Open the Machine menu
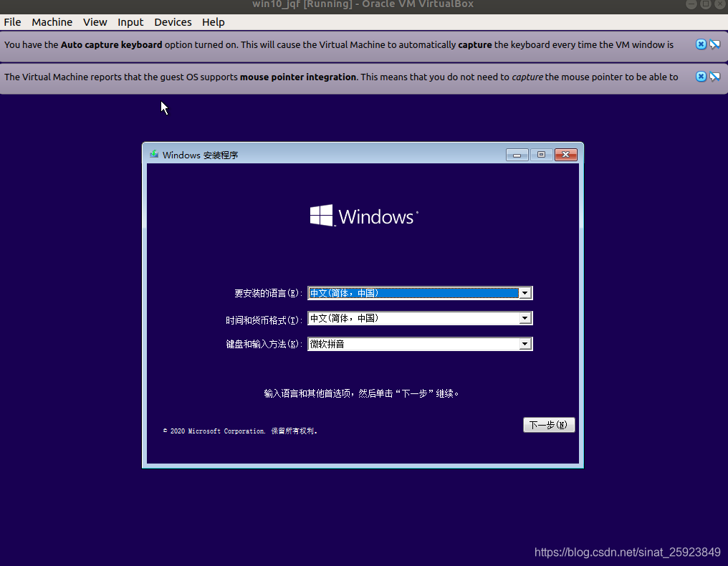The image size is (728, 566). pyautogui.click(x=52, y=22)
